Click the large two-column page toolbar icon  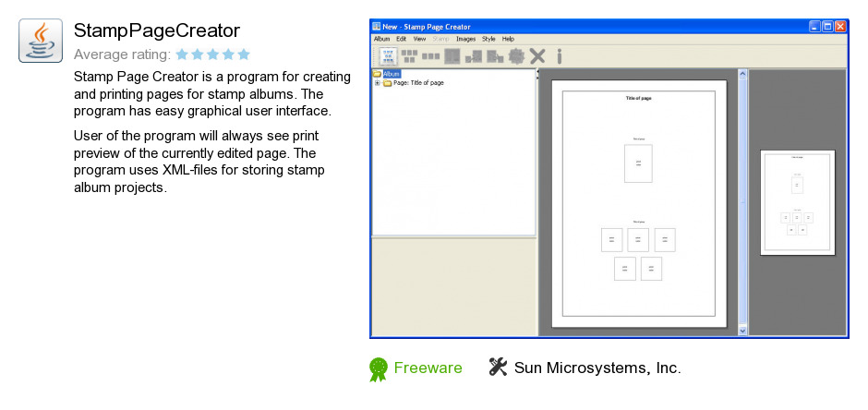click(x=452, y=56)
